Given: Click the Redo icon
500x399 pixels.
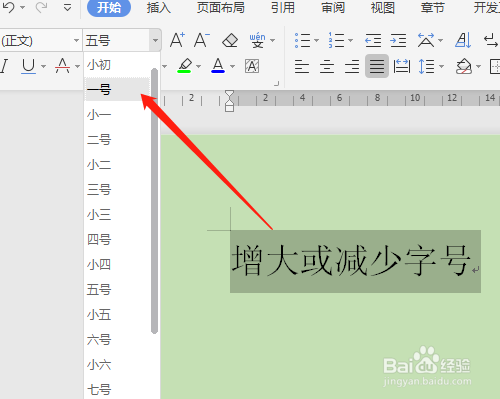Looking at the screenshot, I should (x=41, y=7).
